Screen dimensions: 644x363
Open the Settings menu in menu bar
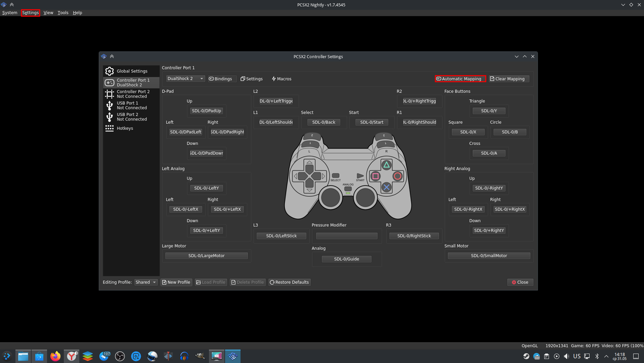click(x=31, y=12)
